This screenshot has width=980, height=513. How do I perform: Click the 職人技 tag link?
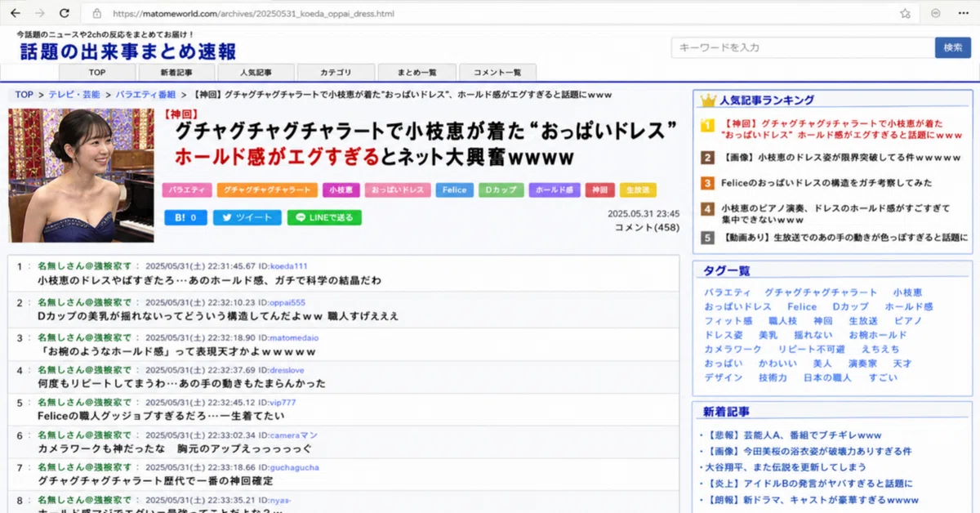tap(782, 321)
